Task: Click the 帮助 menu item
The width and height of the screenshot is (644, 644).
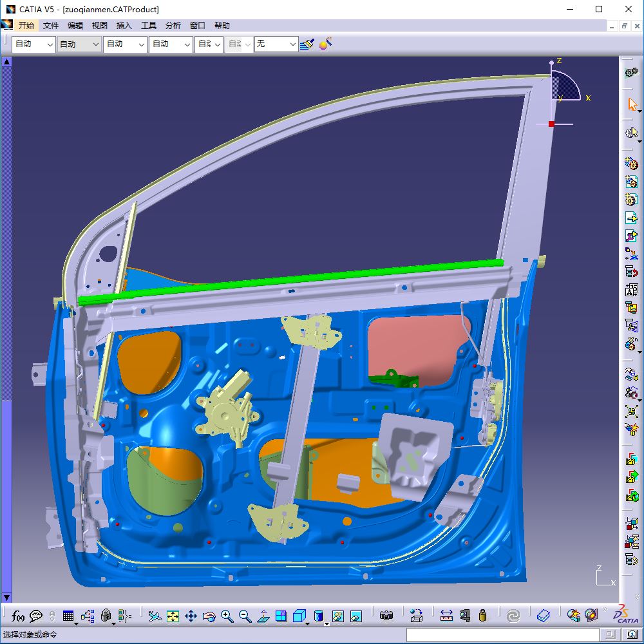Action: click(222, 26)
